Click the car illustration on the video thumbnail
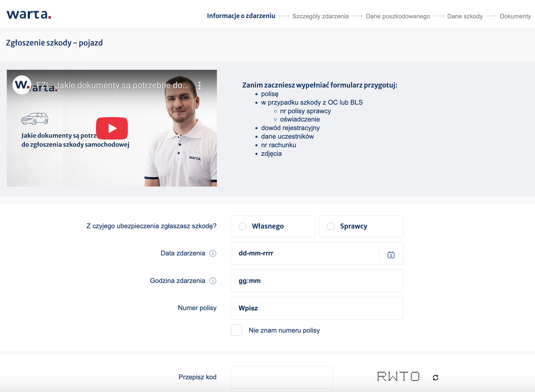This screenshot has width=535, height=392. point(35,119)
